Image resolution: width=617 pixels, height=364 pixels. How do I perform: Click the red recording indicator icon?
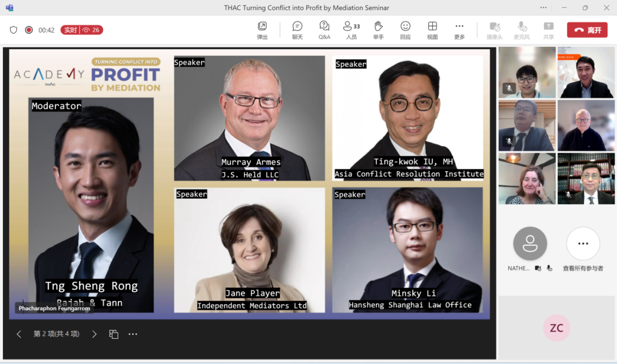coord(29,30)
